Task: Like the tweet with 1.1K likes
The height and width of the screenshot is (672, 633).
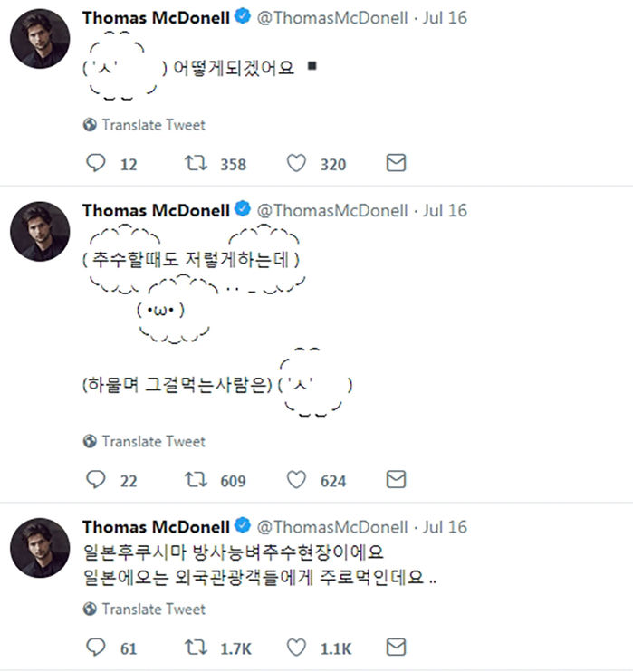Action: click(x=295, y=647)
